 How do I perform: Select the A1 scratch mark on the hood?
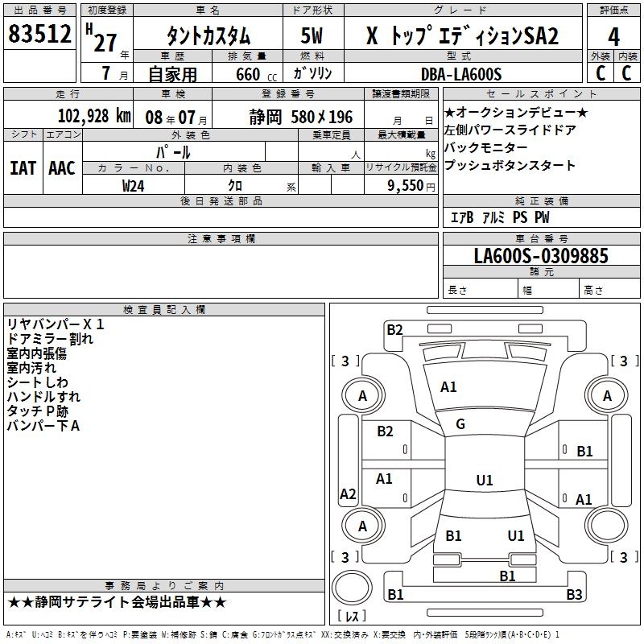(448, 387)
